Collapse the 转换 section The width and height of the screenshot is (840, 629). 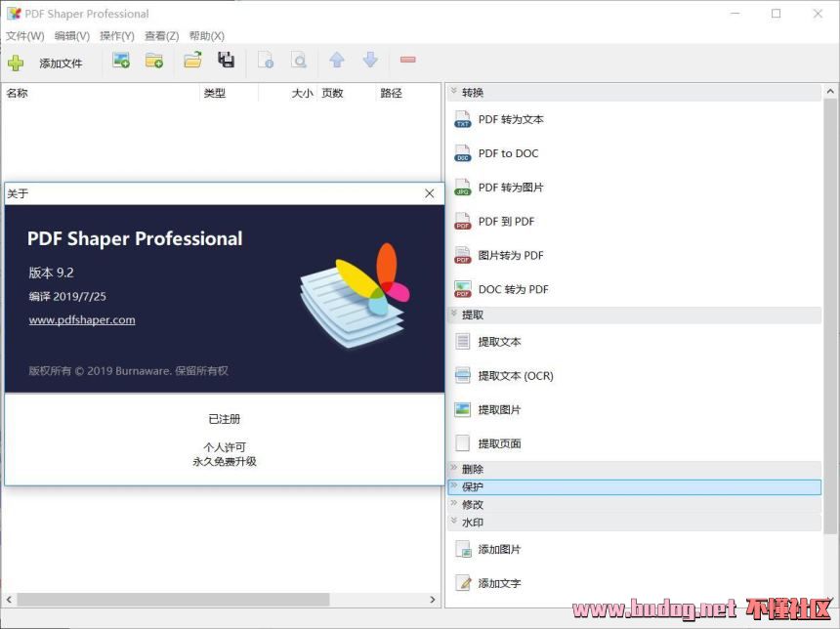(454, 92)
